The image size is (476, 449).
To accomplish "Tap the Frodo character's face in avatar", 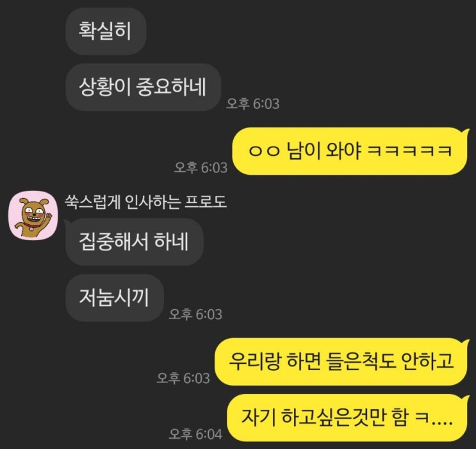I will tap(31, 212).
